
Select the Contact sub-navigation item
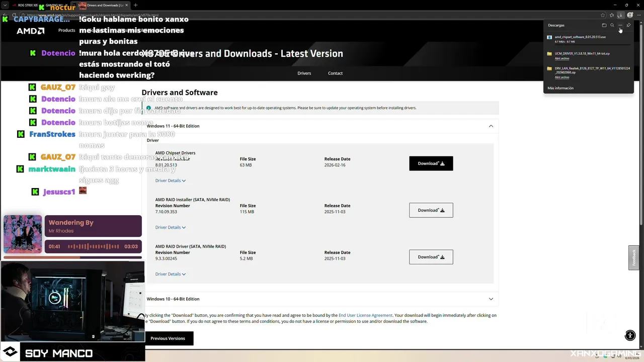(335, 73)
